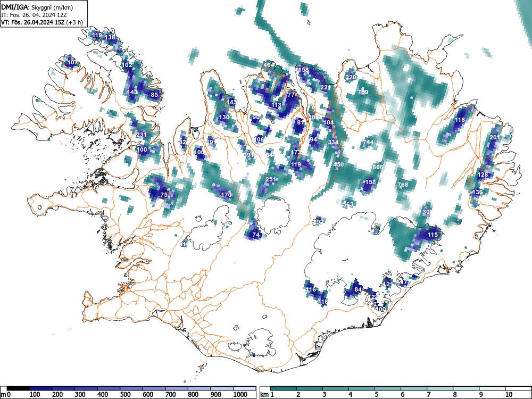
Task: Click the visibility value 85 on the map
Action: pyautogui.click(x=154, y=95)
